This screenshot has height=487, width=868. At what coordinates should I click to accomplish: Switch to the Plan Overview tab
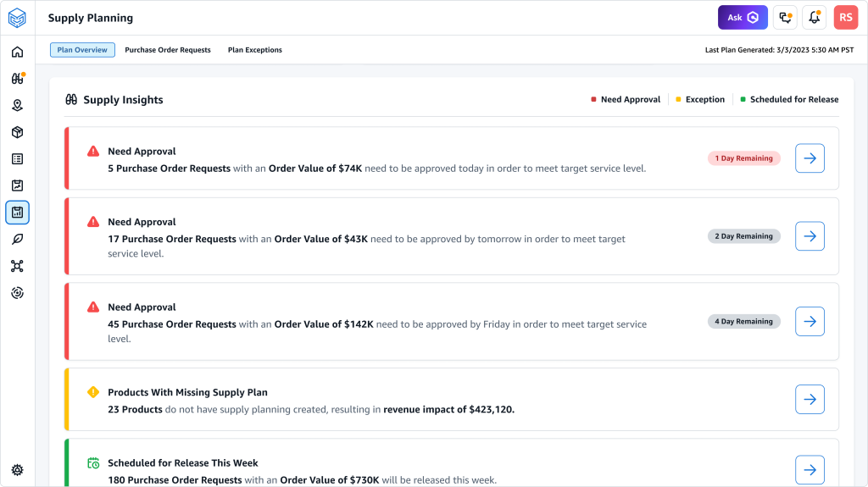(82, 50)
